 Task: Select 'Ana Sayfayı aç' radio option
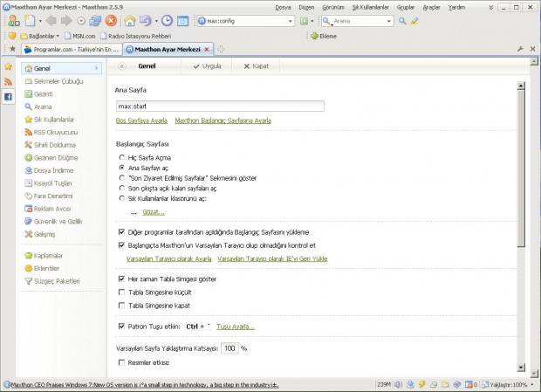point(121,168)
